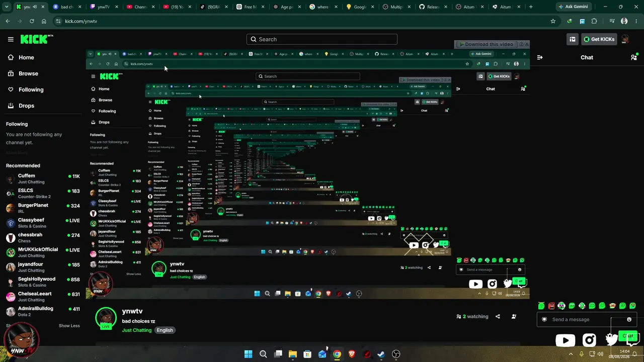The width and height of the screenshot is (644, 362).
Task: Click the real browser's home icon
Action: coord(44,21)
